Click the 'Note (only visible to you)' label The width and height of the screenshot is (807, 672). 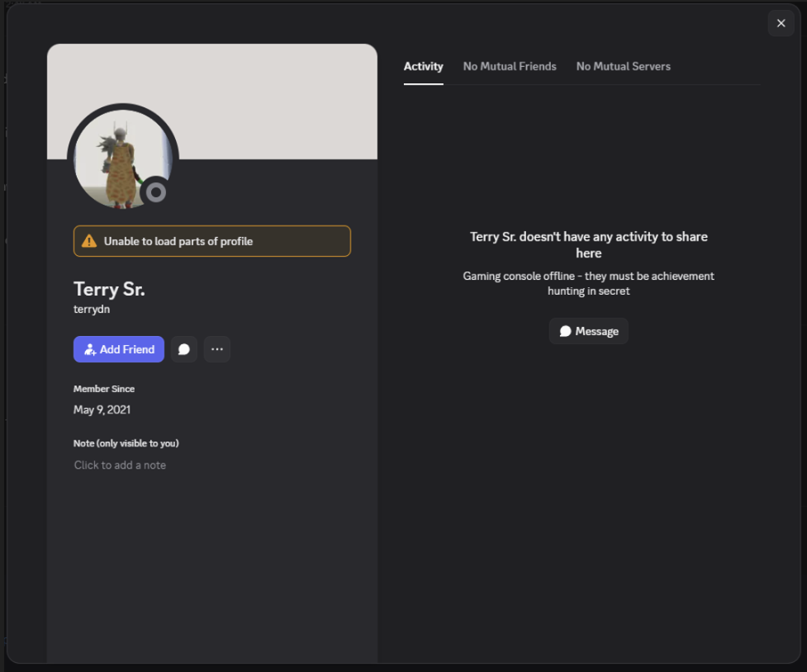click(126, 443)
